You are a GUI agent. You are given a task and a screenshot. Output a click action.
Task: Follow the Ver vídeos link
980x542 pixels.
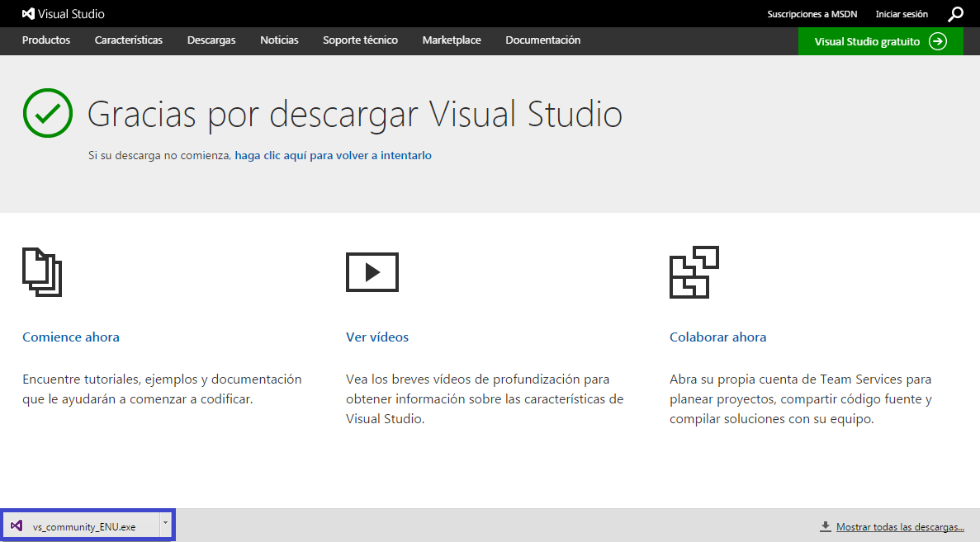[376, 337]
